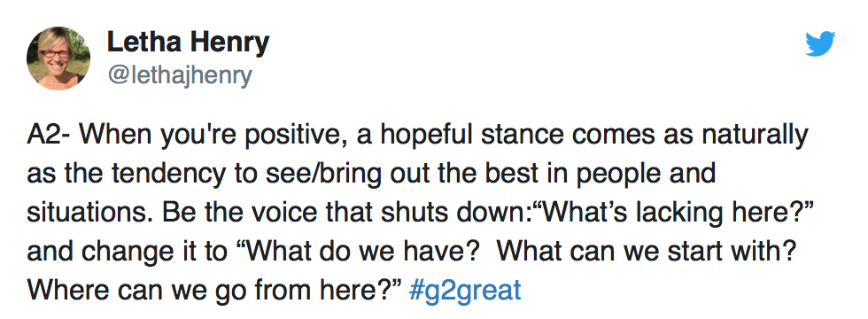Follow the #g2great hashtag link
Image resolution: width=868 pixels, height=319 pixels.
tap(465, 289)
